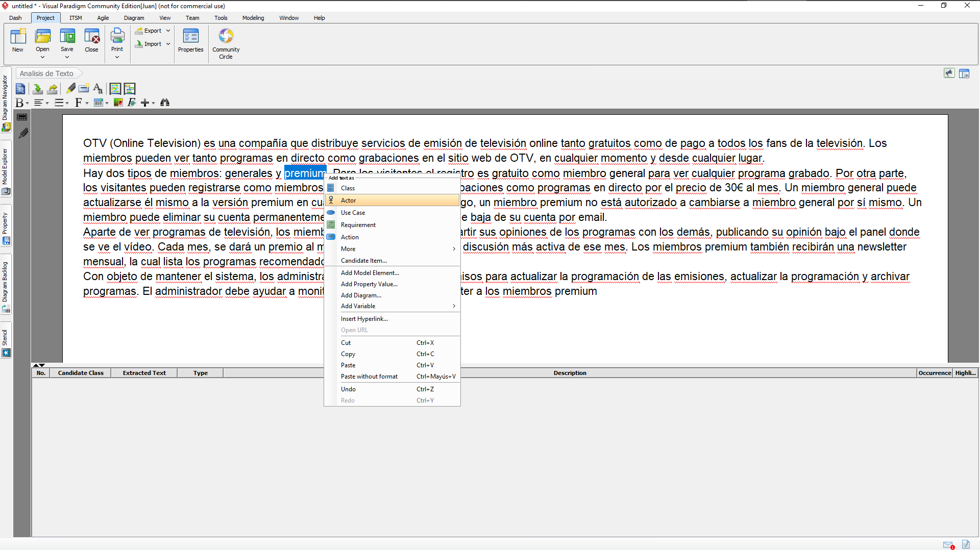Add selected text as Action
Image resolution: width=980 pixels, height=551 pixels.
click(393, 237)
